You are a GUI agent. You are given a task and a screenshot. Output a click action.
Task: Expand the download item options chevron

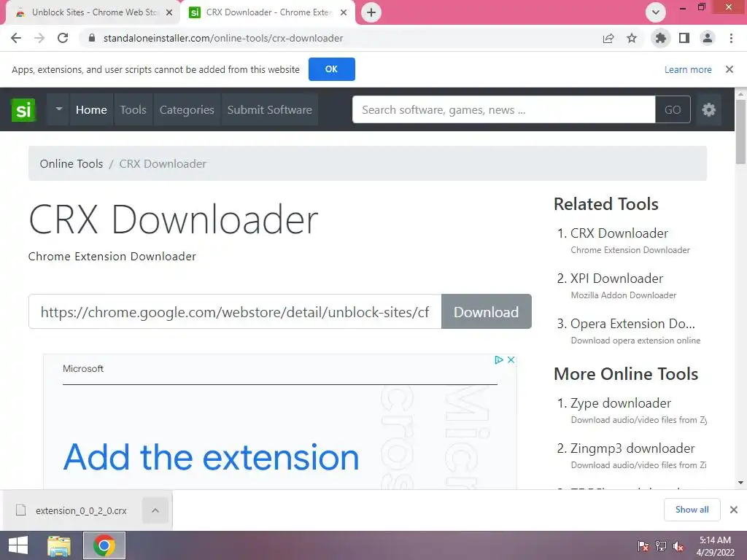coord(155,510)
